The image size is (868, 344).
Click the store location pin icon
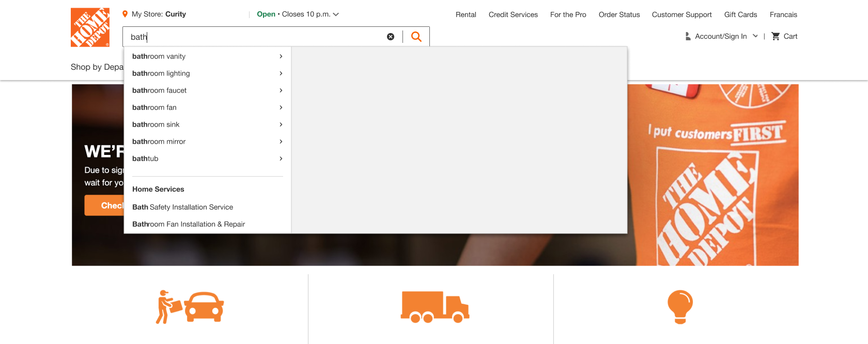click(x=125, y=14)
